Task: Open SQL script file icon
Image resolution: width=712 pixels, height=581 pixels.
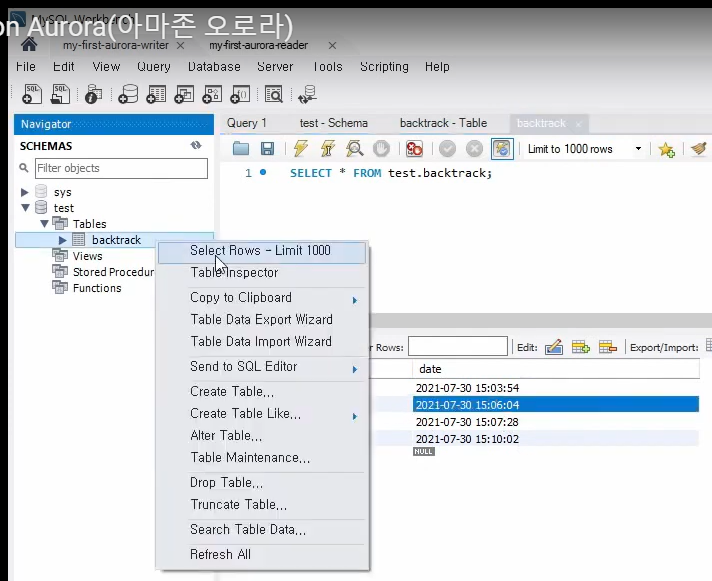Action: click(60, 94)
